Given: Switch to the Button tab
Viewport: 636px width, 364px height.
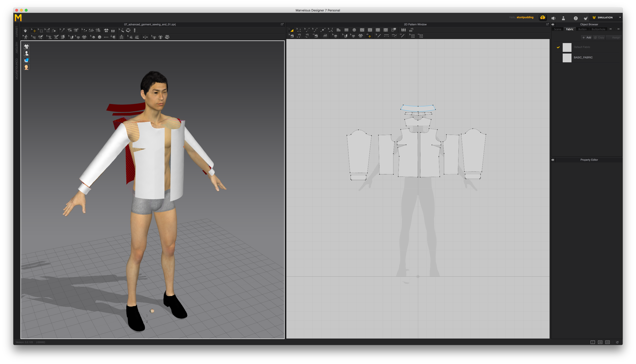Looking at the screenshot, I should [x=582, y=29].
